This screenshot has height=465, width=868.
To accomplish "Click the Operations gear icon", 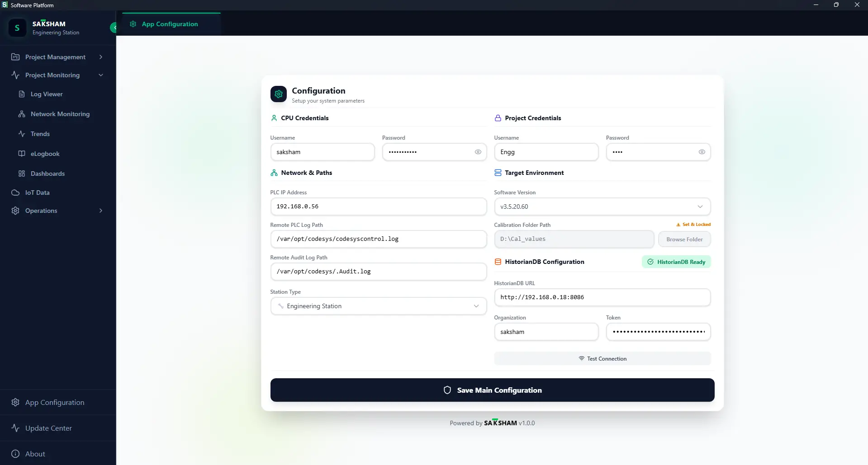I will tap(15, 211).
